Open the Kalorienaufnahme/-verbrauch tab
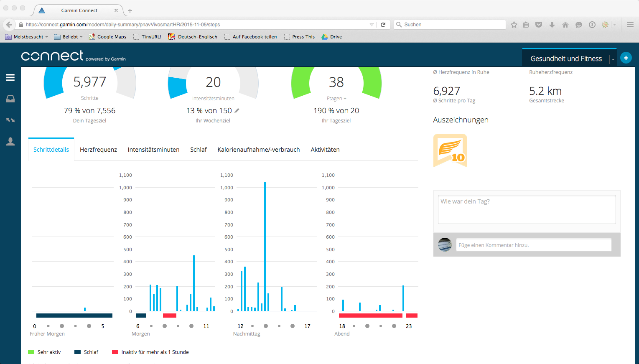Screen dimensions: 639x364 pyautogui.click(x=259, y=150)
